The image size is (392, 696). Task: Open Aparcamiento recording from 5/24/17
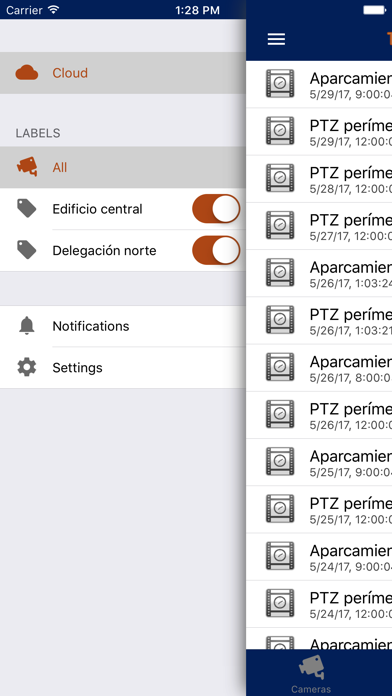pyautogui.click(x=319, y=557)
